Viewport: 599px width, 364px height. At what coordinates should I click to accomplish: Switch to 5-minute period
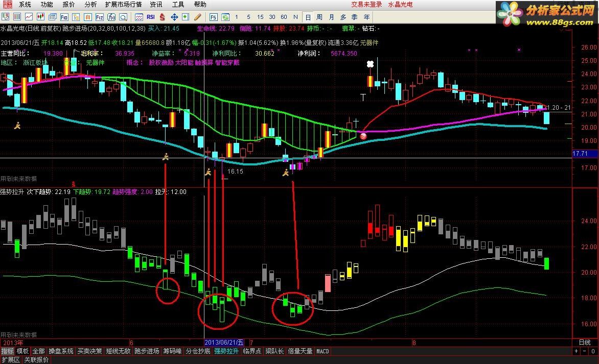tap(249, 17)
